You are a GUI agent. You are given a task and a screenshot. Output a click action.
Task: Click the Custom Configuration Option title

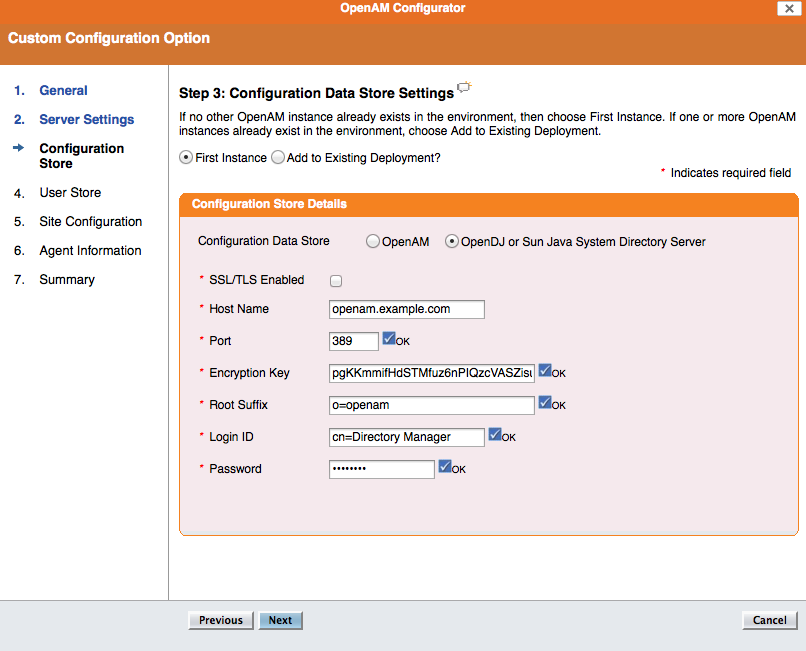(109, 39)
